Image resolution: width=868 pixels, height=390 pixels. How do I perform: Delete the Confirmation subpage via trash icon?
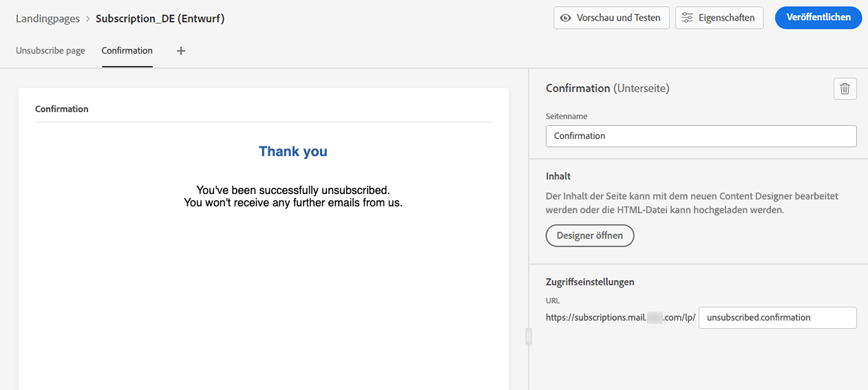[845, 89]
